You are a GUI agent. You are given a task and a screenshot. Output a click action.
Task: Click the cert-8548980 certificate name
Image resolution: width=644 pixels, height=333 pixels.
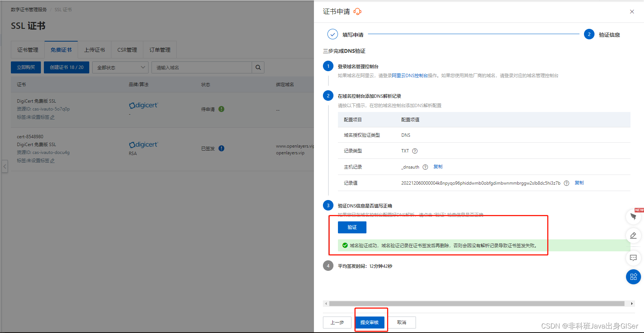pyautogui.click(x=30, y=137)
